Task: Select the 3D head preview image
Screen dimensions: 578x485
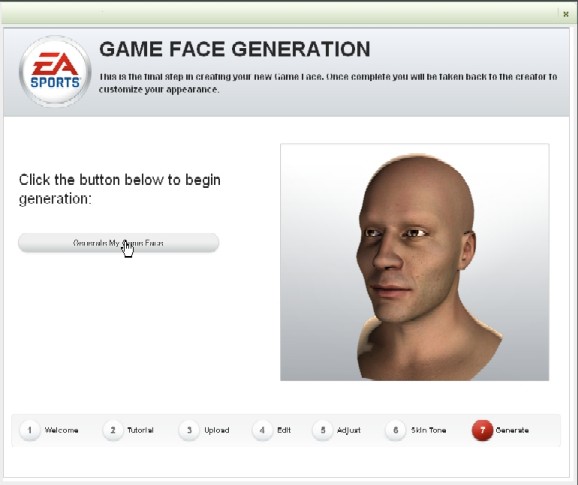Action: click(415, 262)
